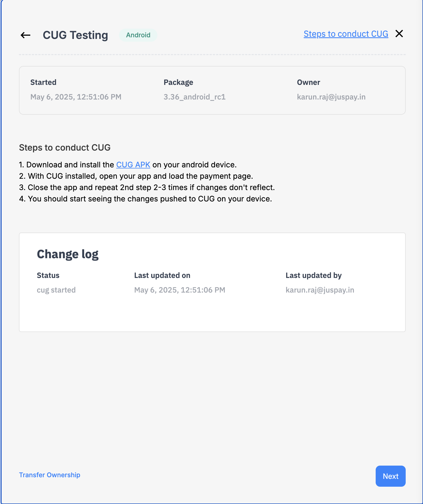The width and height of the screenshot is (423, 504).
Task: Click the CUG Testing title
Action: click(x=75, y=35)
